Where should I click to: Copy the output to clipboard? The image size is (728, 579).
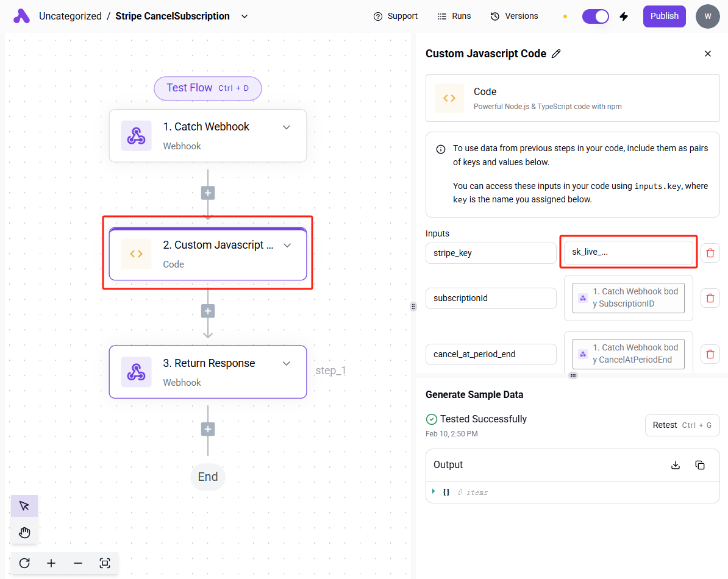[700, 465]
